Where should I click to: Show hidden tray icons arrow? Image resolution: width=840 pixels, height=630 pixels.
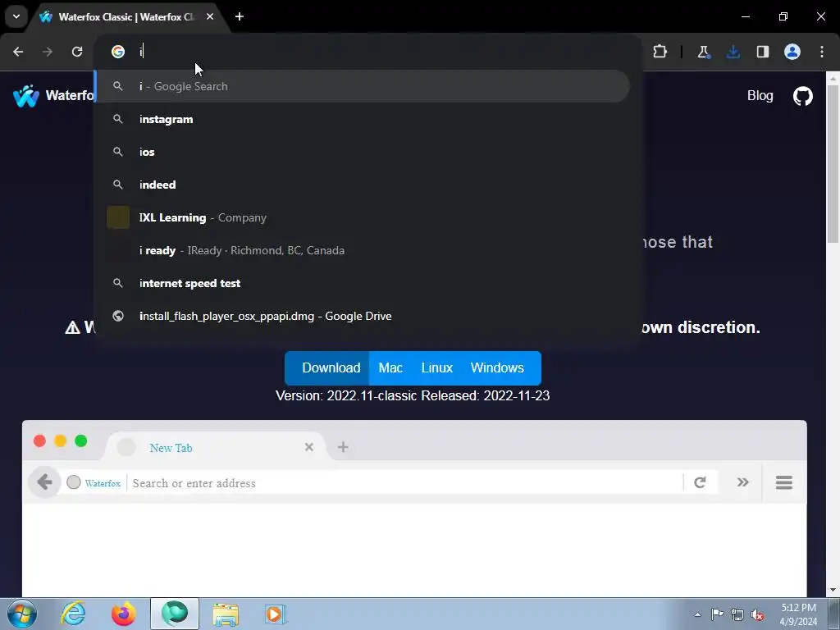coord(697,614)
